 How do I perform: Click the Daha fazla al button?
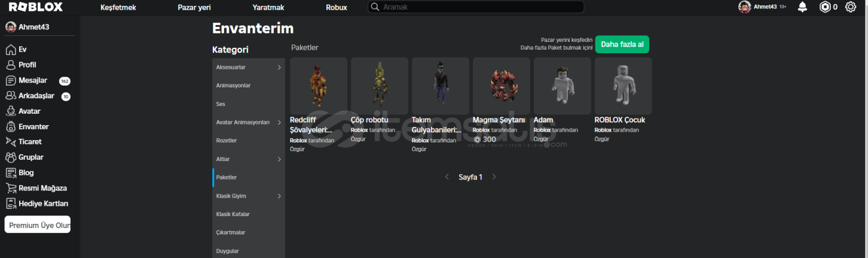point(622,44)
